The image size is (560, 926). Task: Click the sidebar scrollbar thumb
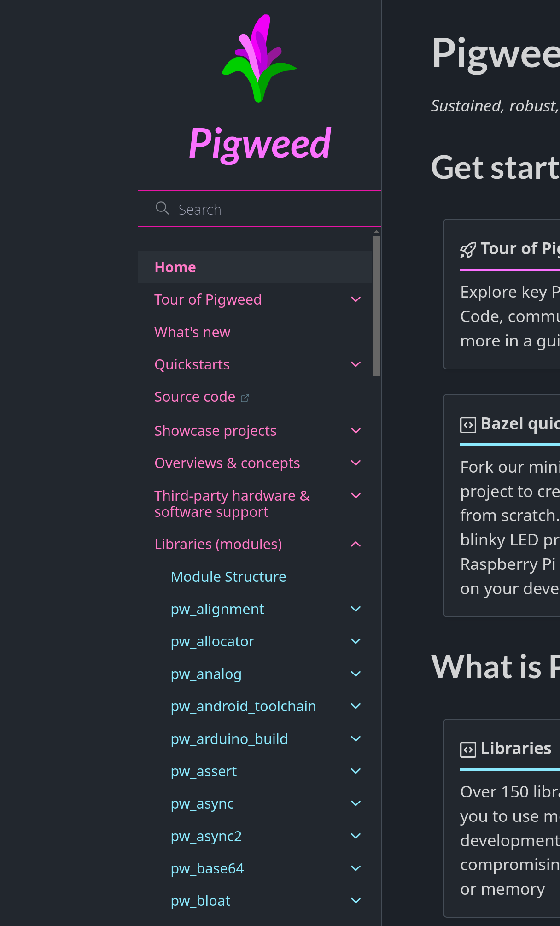click(377, 306)
